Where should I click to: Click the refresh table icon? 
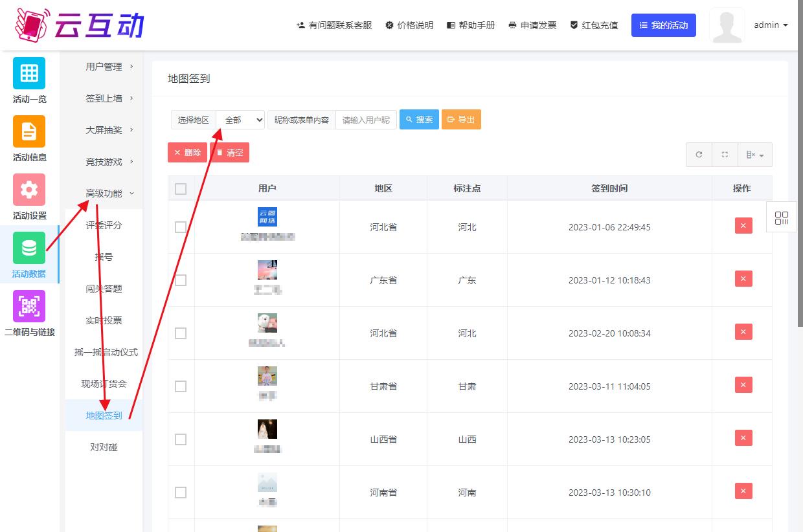pyautogui.click(x=699, y=155)
